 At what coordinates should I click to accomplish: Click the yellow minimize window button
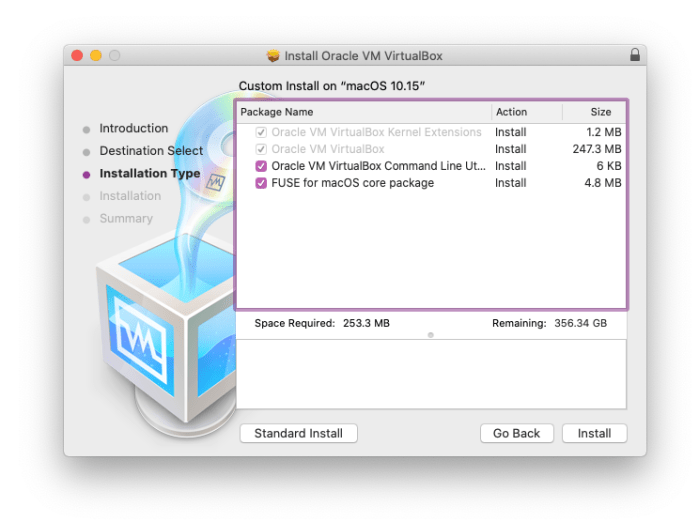[x=96, y=56]
